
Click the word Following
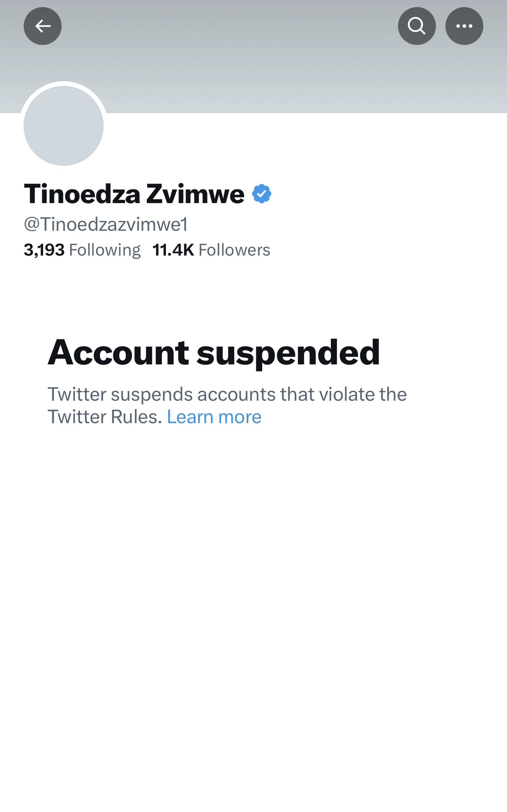coord(105,250)
